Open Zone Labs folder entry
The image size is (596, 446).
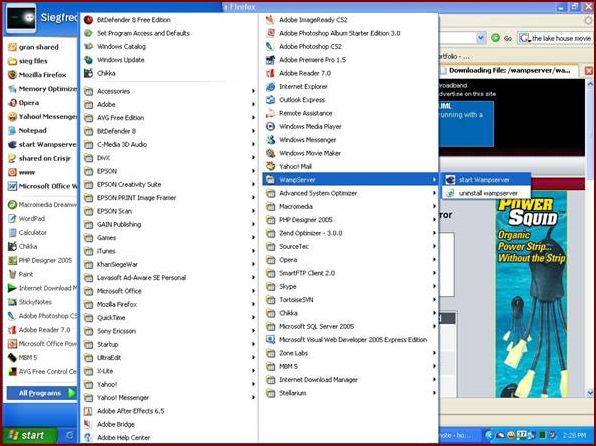[350, 353]
